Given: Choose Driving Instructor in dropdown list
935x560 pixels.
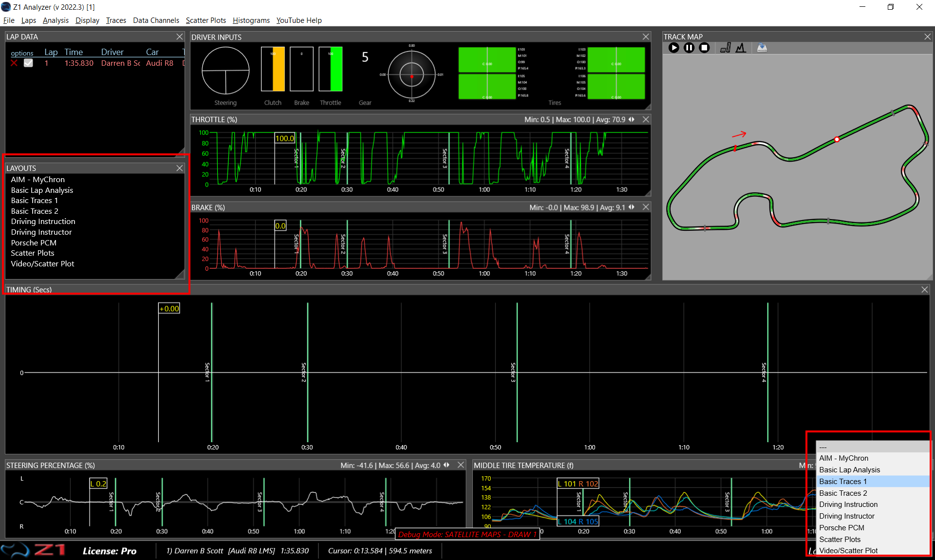Looking at the screenshot, I should pyautogui.click(x=873, y=516).
